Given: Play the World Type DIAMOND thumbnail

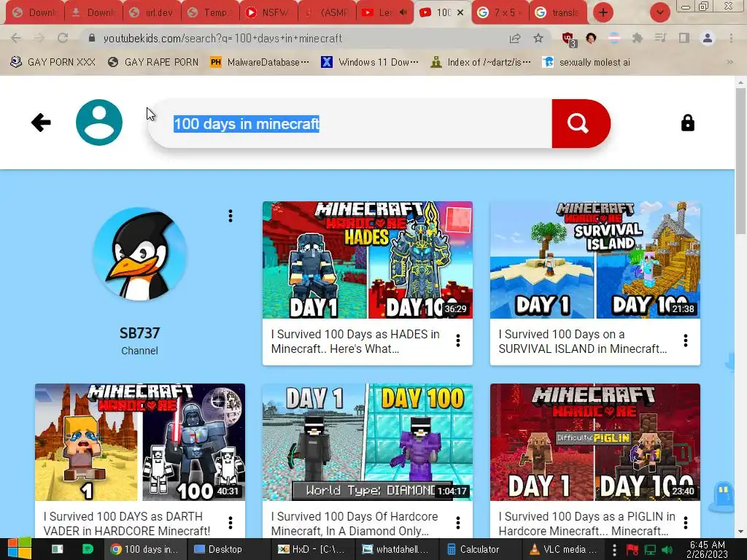Looking at the screenshot, I should (x=368, y=443).
